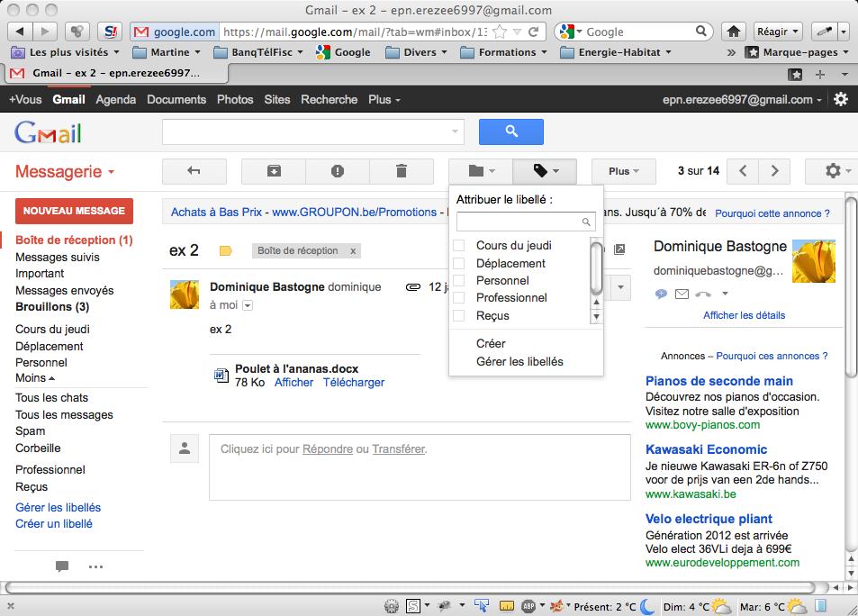Click the chat bubble icon under Dominique Bastogne
The height and width of the screenshot is (616, 858).
(x=661, y=294)
